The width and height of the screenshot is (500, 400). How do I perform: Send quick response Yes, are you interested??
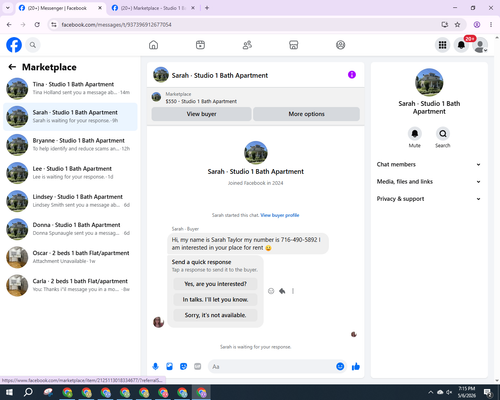(215, 284)
